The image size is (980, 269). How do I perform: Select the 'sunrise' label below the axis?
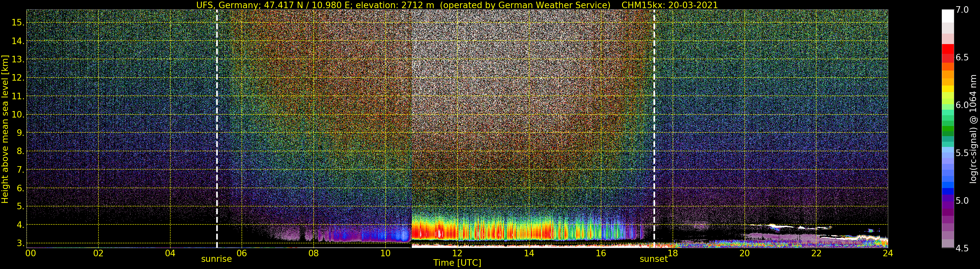pyautogui.click(x=216, y=259)
